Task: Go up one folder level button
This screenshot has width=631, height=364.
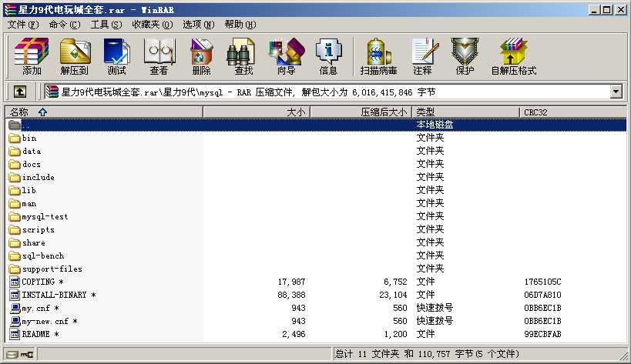Action: pos(20,92)
